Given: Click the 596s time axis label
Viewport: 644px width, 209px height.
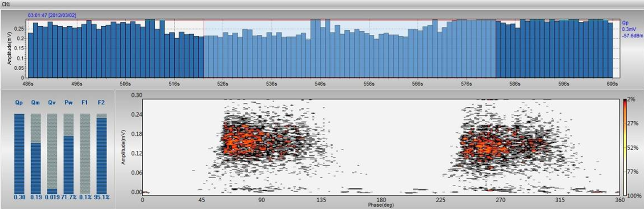Looking at the screenshot, I should 563,83.
